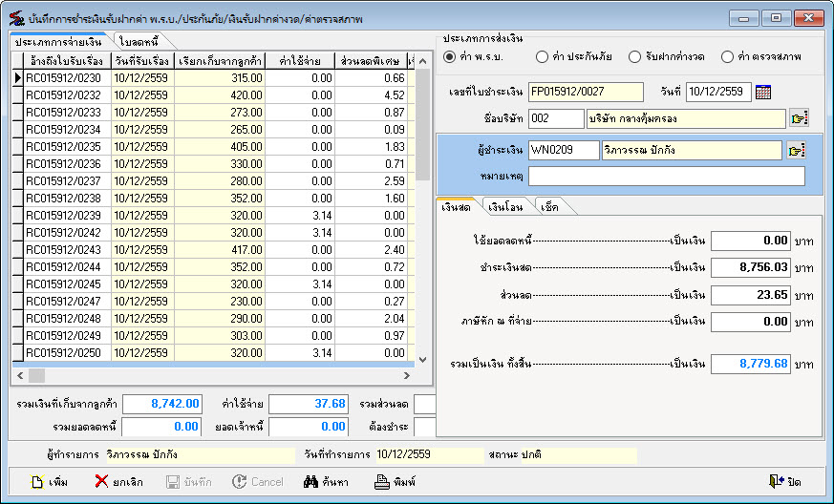
Task: Select row RC015912/0249
Action: 215,336
